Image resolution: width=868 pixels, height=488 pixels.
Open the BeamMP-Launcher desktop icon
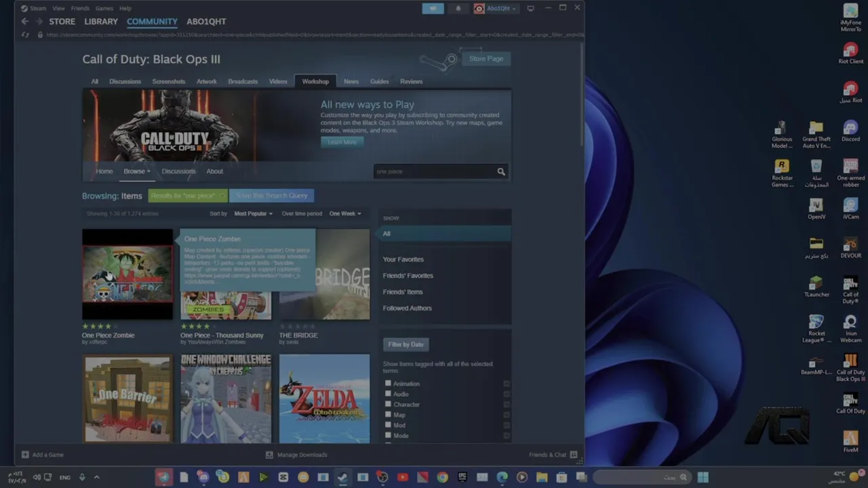click(816, 365)
